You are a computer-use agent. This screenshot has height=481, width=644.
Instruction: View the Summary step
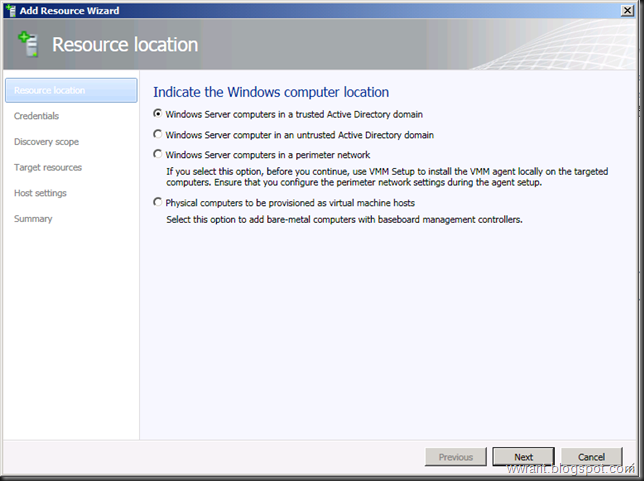33,218
